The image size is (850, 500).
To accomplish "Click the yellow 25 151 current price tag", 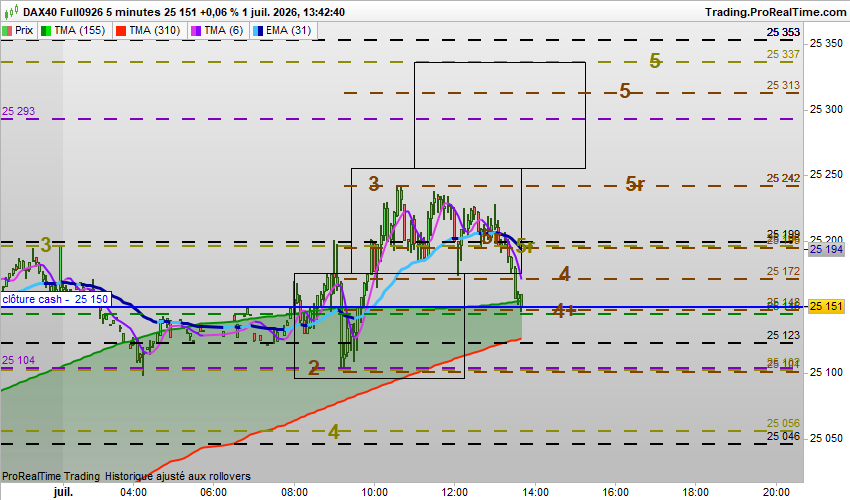I will (826, 306).
